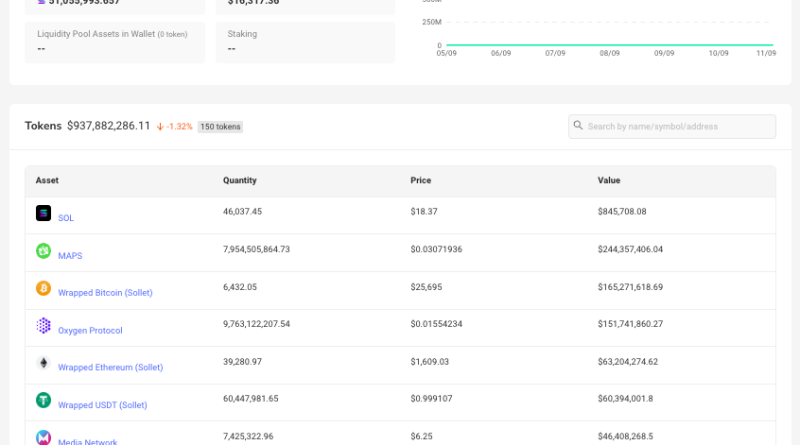
Task: Click the 150 tokens badge
Action: click(220, 127)
